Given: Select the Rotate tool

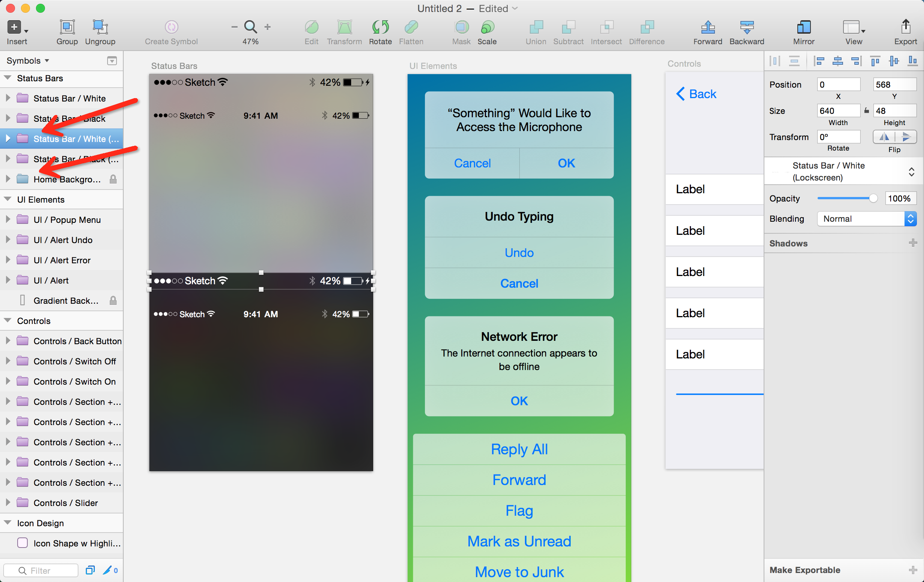Looking at the screenshot, I should click(x=380, y=28).
